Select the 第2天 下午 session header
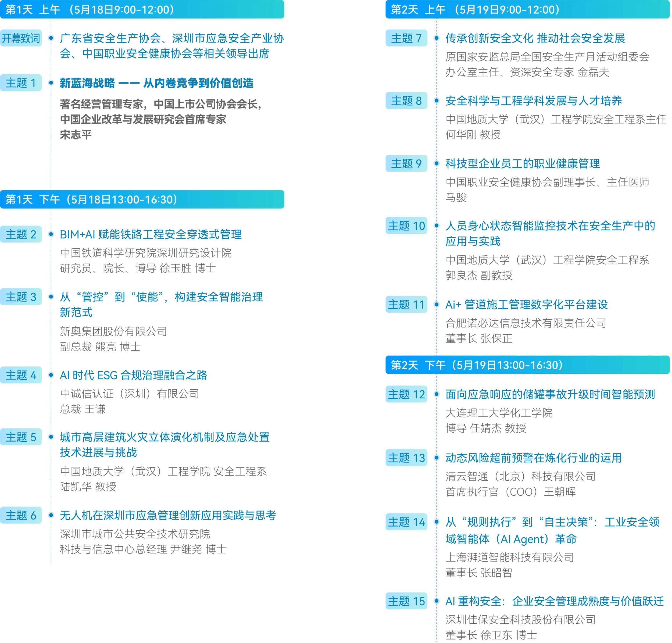 [527, 365]
